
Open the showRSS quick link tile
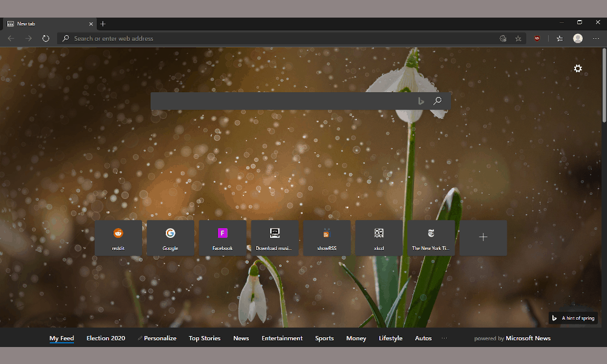click(x=327, y=238)
